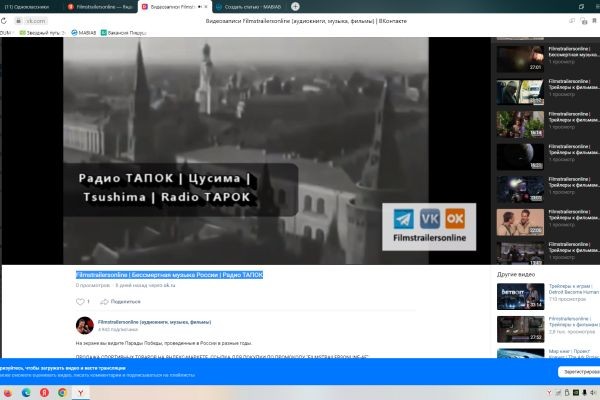Open a new tab with plus icon
600x400 pixels.
pos(295,7)
